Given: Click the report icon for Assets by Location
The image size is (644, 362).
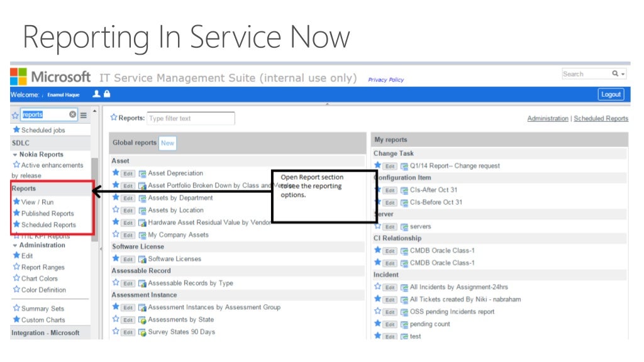Looking at the screenshot, I should [142, 211].
